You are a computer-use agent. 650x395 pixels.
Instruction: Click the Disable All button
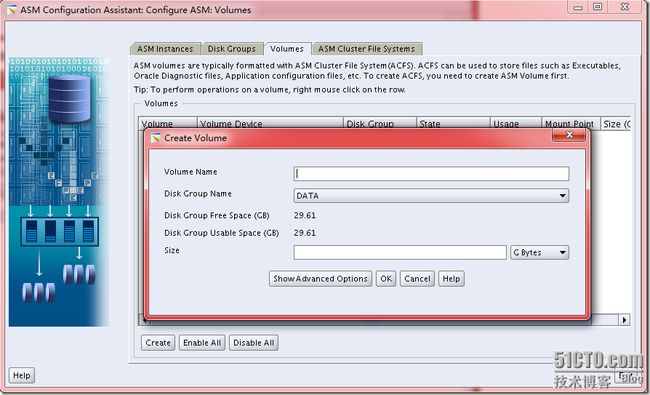254,343
